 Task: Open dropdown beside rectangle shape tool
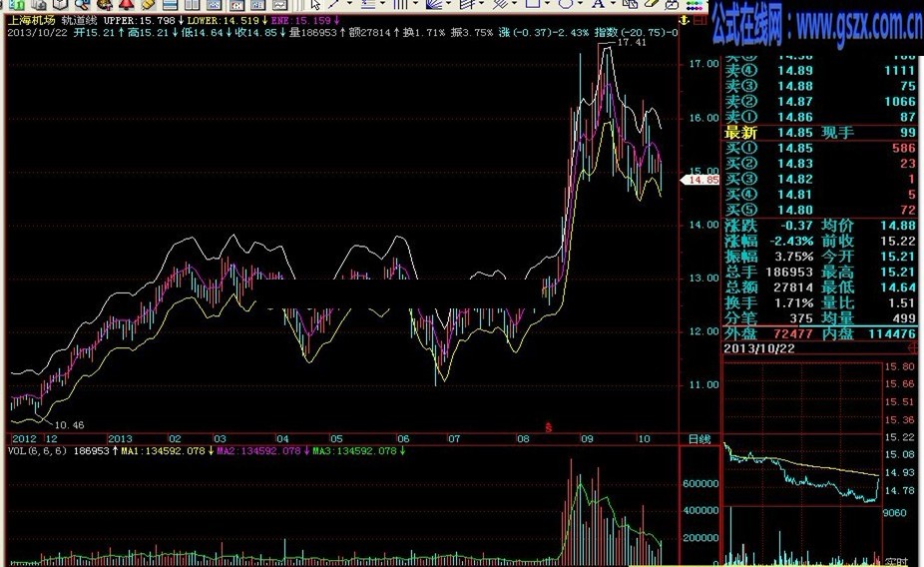coord(548,3)
